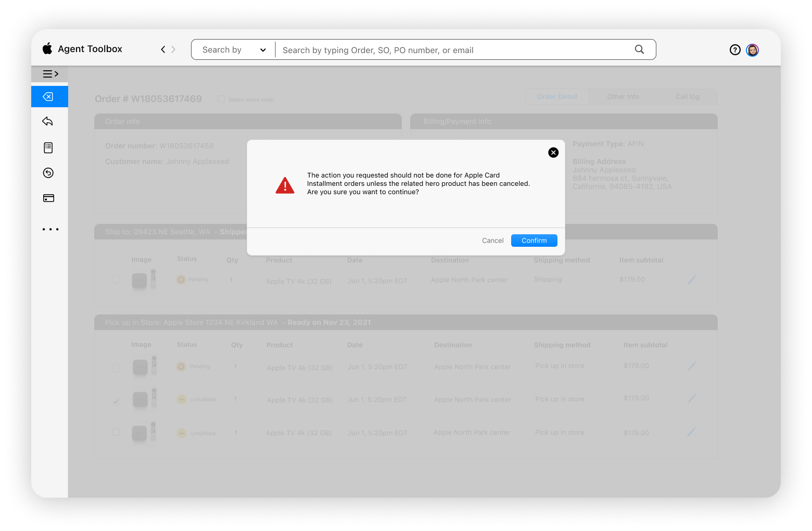Switch to the Other Info tab

[x=623, y=97]
